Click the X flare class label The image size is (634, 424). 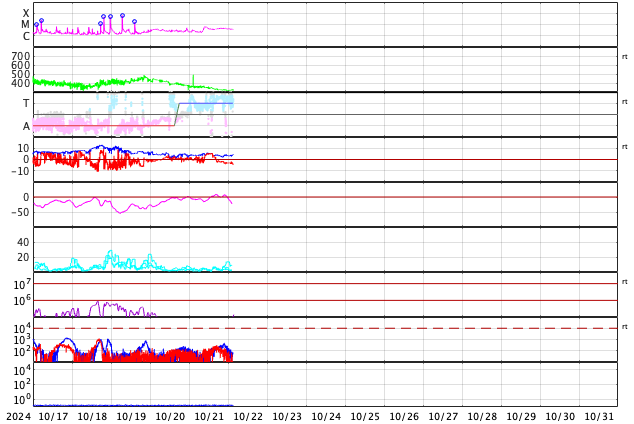pyautogui.click(x=26, y=13)
